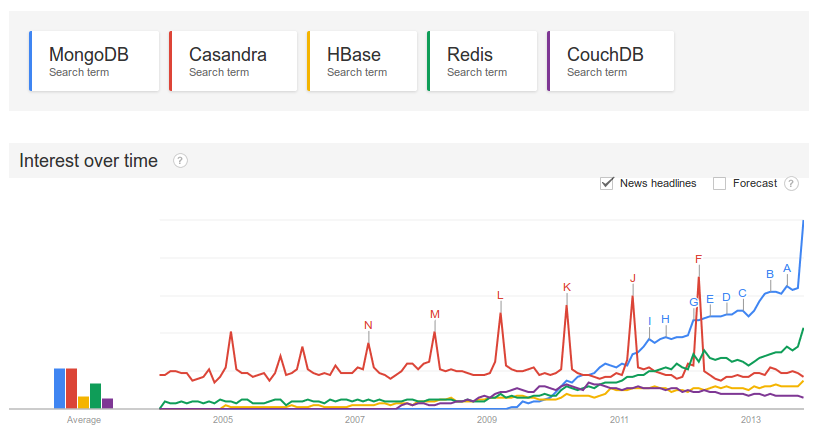Click the green Redis average bar
Image resolution: width=817 pixels, height=438 pixels.
point(96,395)
